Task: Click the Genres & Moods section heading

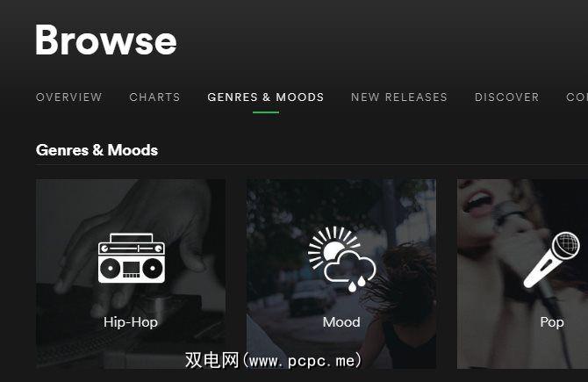Action: point(97,150)
